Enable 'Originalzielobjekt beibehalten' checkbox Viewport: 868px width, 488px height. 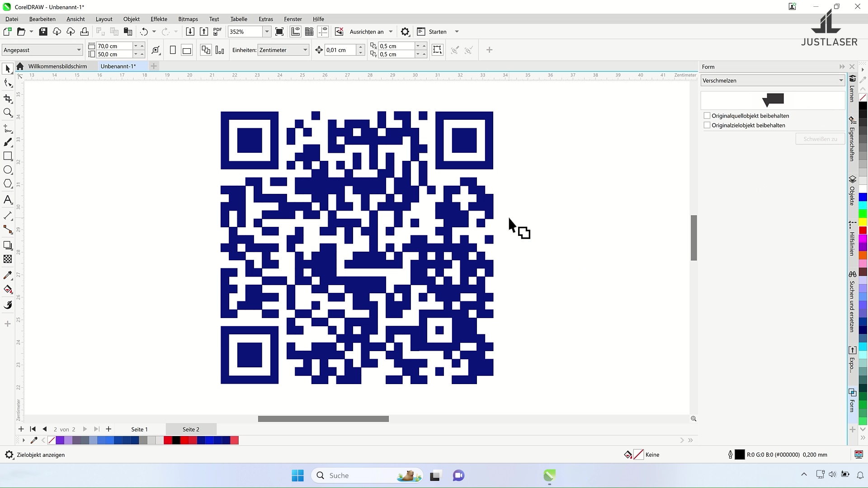pyautogui.click(x=707, y=125)
